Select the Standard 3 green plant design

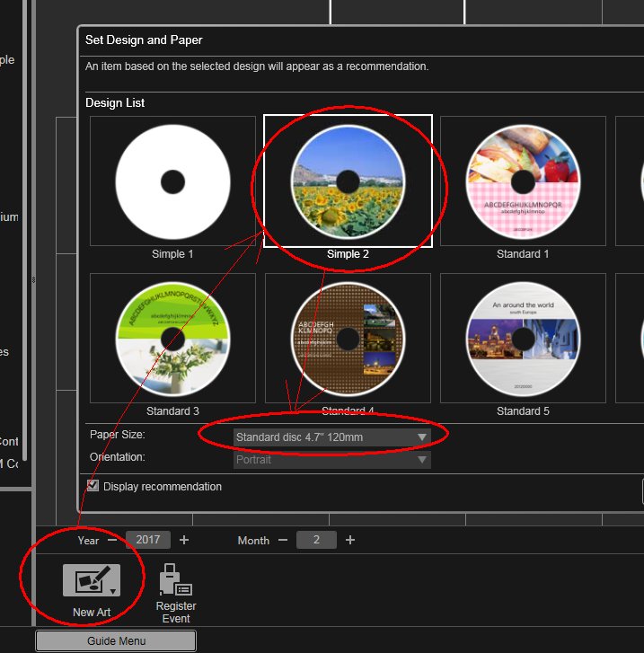point(172,339)
